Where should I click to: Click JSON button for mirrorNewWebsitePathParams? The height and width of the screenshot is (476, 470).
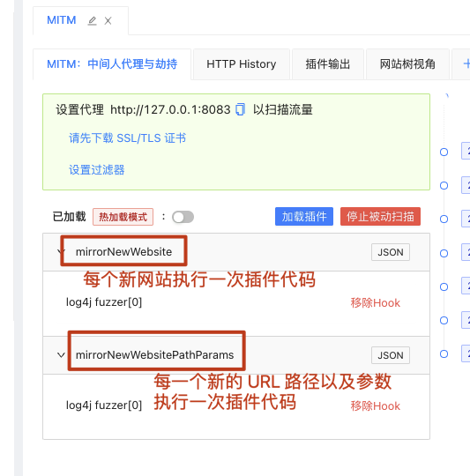391,355
